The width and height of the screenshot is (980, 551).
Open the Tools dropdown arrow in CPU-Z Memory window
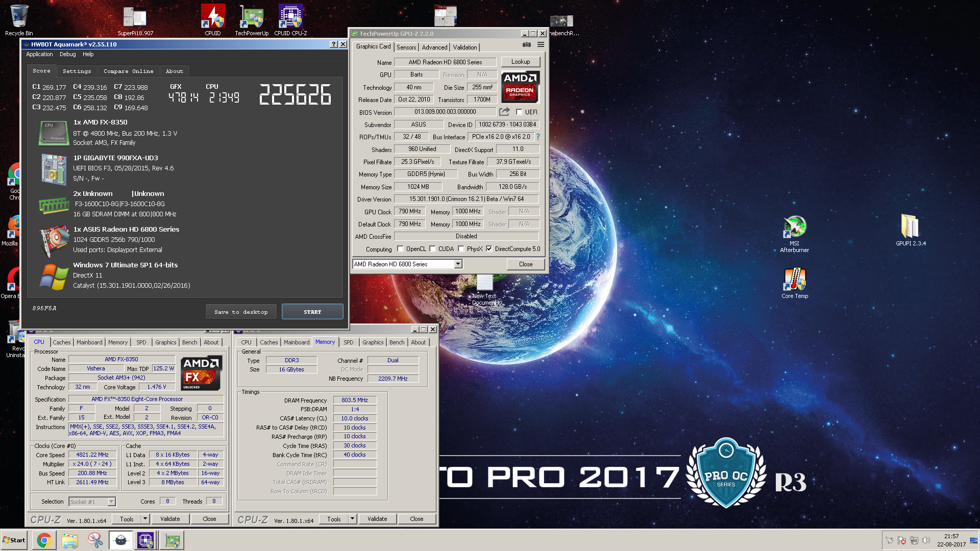point(352,519)
